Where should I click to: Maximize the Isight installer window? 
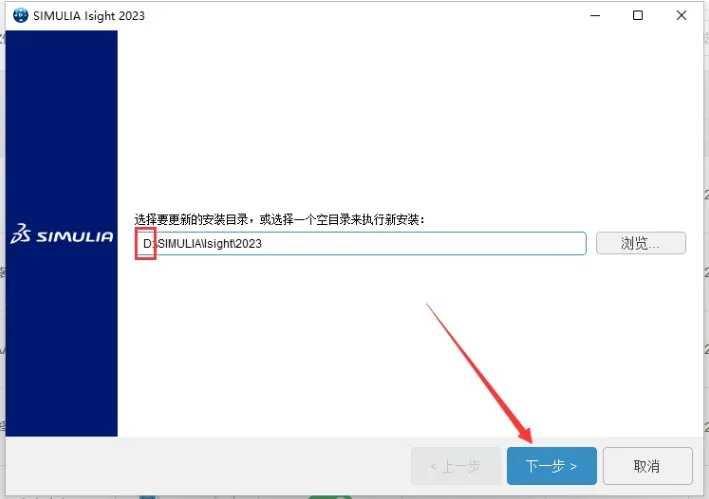tap(638, 15)
